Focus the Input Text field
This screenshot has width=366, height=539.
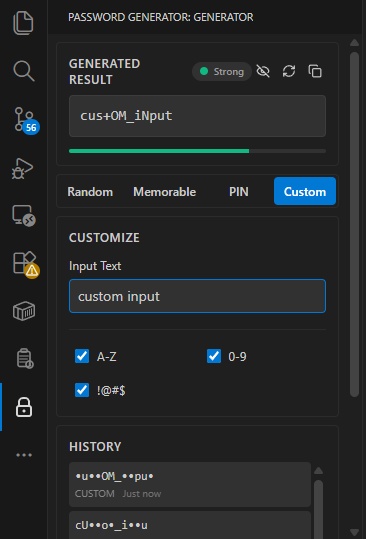click(197, 296)
